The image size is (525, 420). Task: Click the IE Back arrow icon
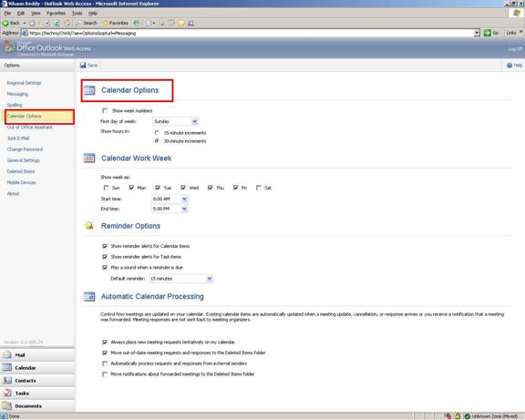tap(5, 23)
